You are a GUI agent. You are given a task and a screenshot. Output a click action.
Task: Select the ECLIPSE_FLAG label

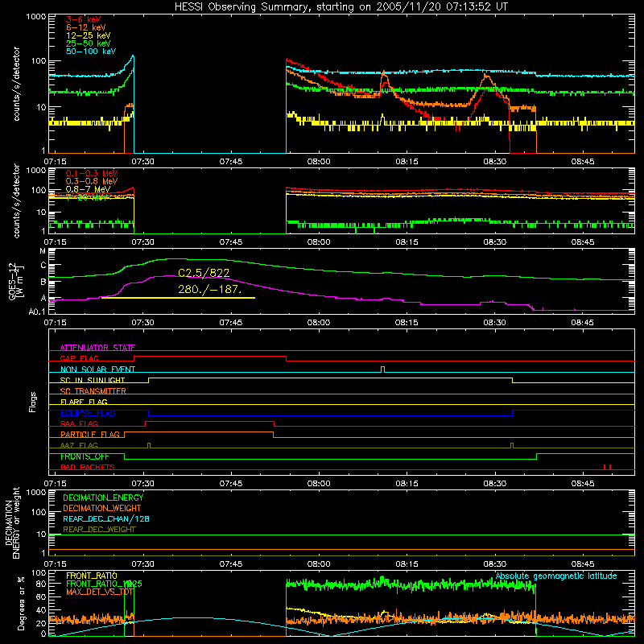[88, 413]
